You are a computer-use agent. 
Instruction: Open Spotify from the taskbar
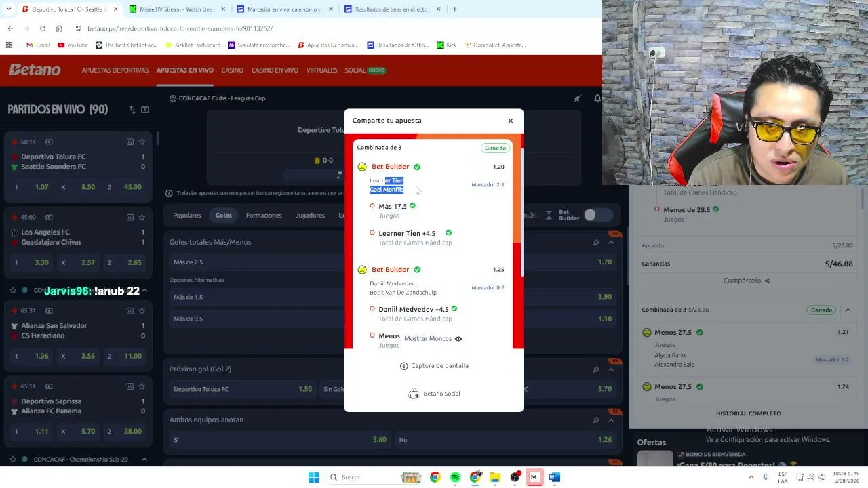455,477
